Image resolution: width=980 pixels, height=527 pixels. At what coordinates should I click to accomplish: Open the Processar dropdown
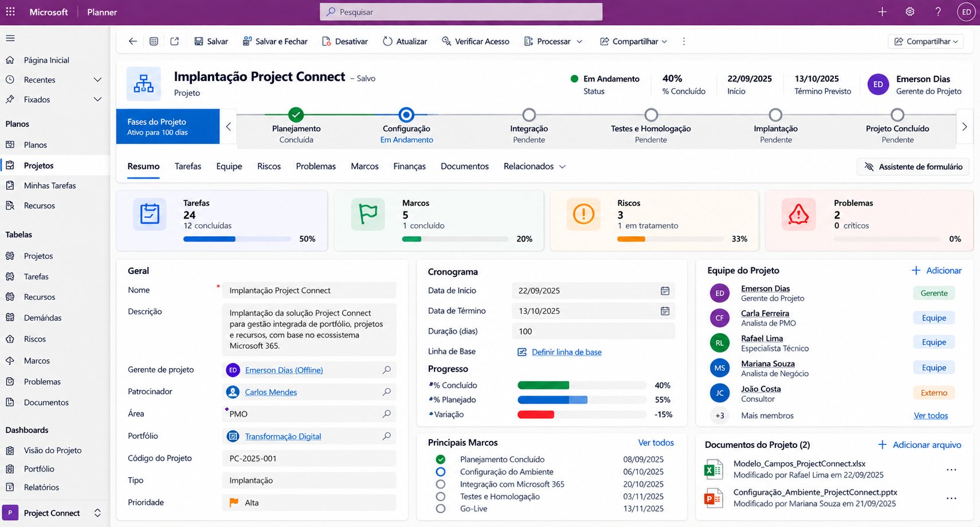[554, 41]
